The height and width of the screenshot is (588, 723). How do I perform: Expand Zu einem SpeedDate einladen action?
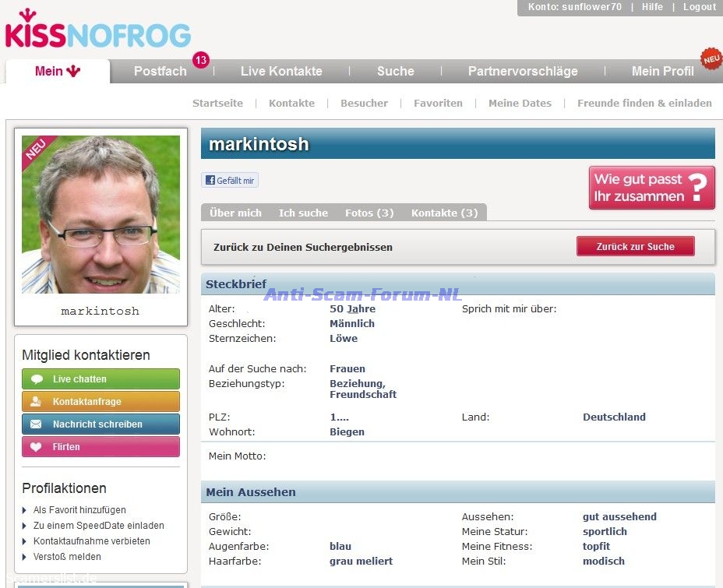click(x=98, y=526)
